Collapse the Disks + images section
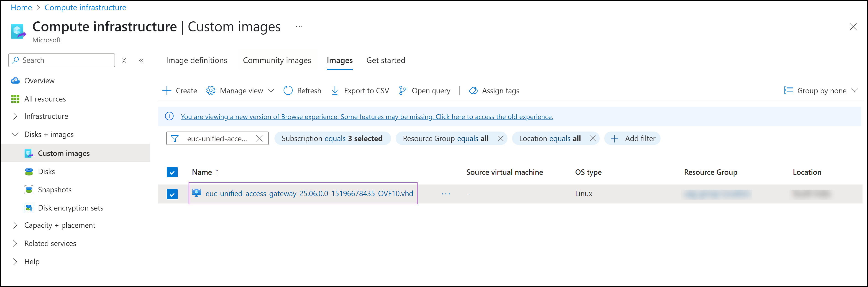Viewport: 868px width, 287px height. click(x=15, y=135)
